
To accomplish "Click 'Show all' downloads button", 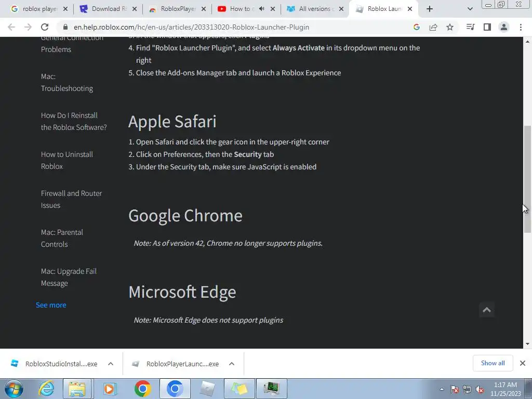I will point(493,363).
